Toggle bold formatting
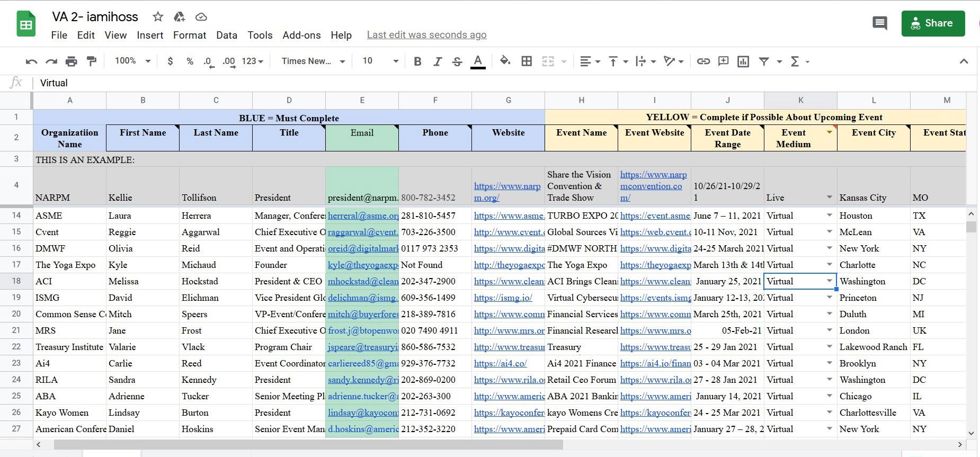Image resolution: width=980 pixels, height=457 pixels. point(417,61)
